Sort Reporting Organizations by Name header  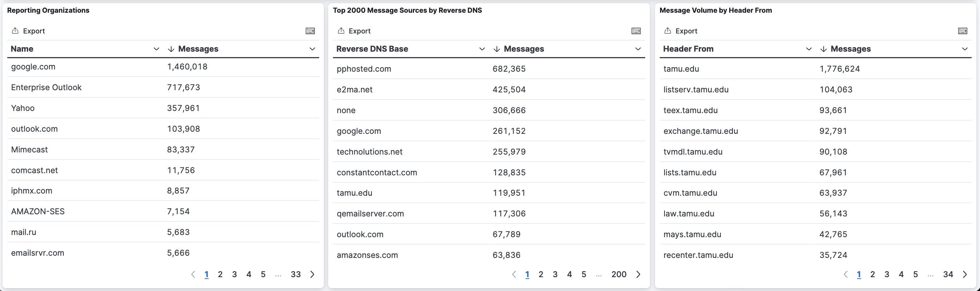point(22,49)
